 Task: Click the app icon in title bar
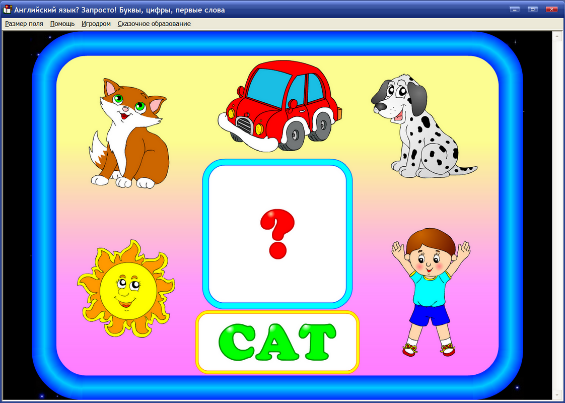pos(7,9)
